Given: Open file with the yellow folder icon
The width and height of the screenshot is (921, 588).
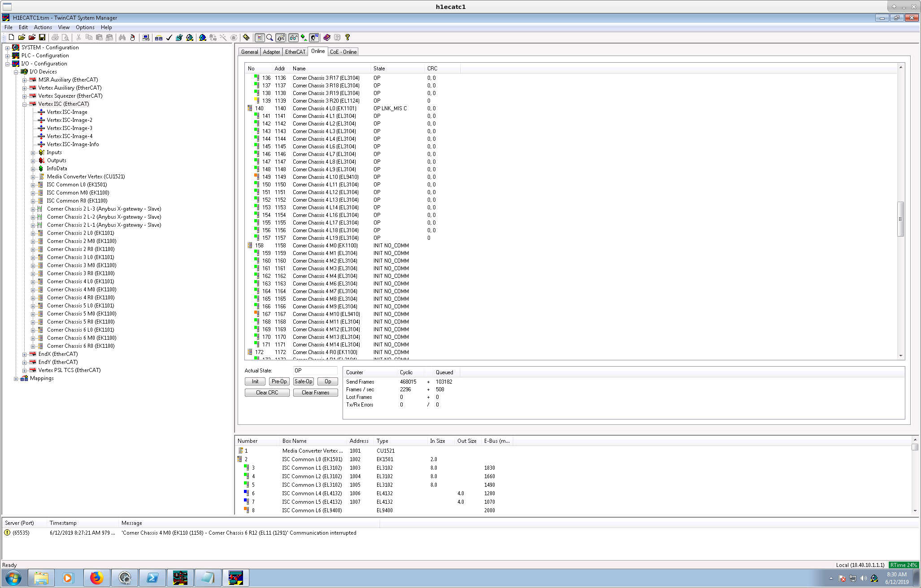Looking at the screenshot, I should pos(22,38).
